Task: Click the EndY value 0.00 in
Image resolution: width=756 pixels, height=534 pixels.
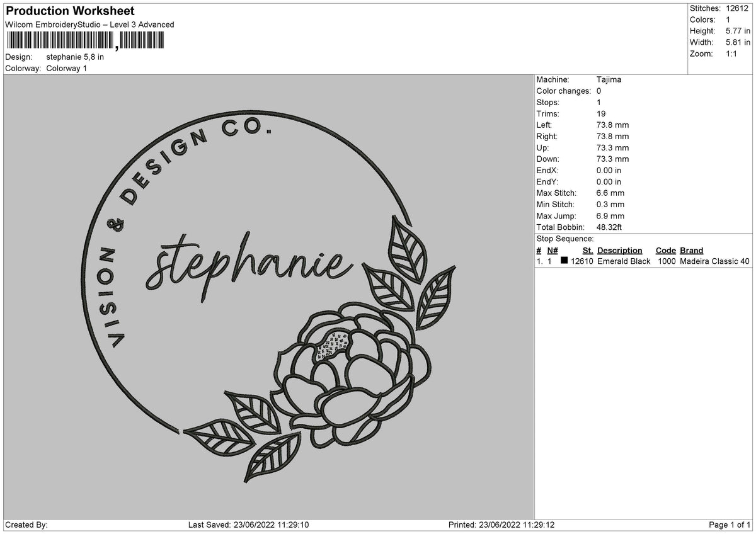Action: (609, 182)
